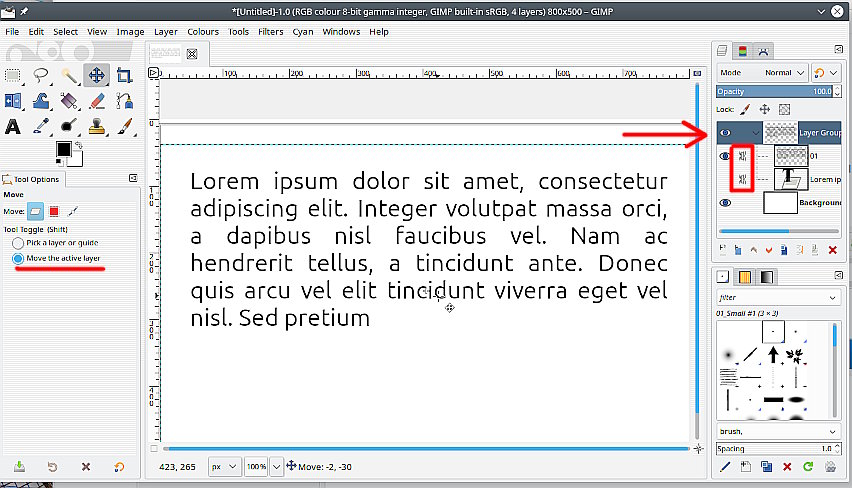Duplicate the selected layer

point(784,251)
